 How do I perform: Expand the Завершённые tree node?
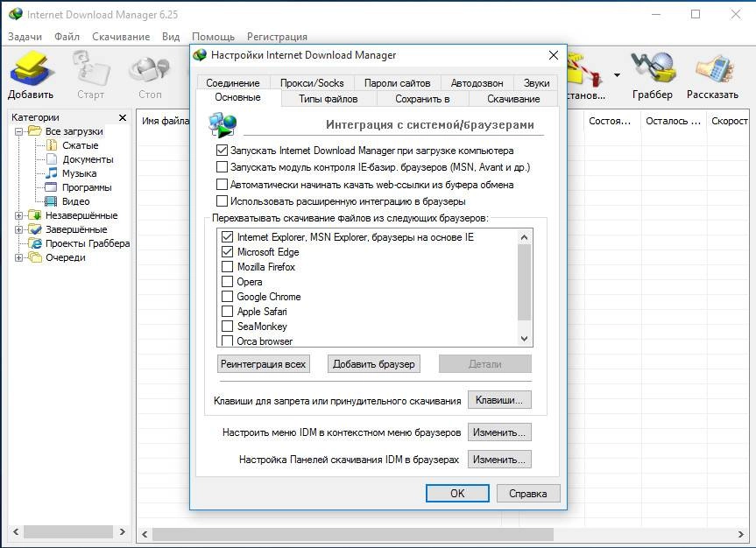point(18,229)
